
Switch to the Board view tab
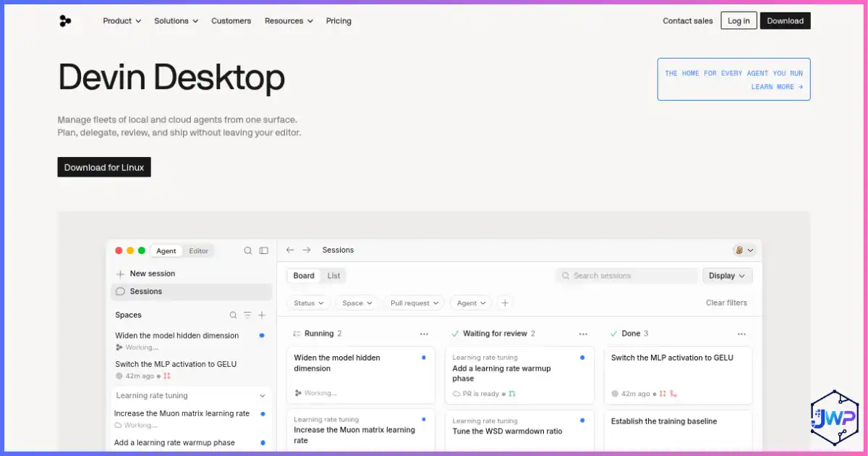pos(304,276)
